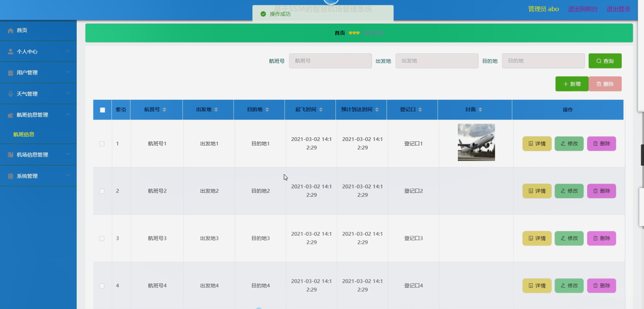Open 详情 for row 航班号3
The image size is (644, 309).
tap(537, 238)
